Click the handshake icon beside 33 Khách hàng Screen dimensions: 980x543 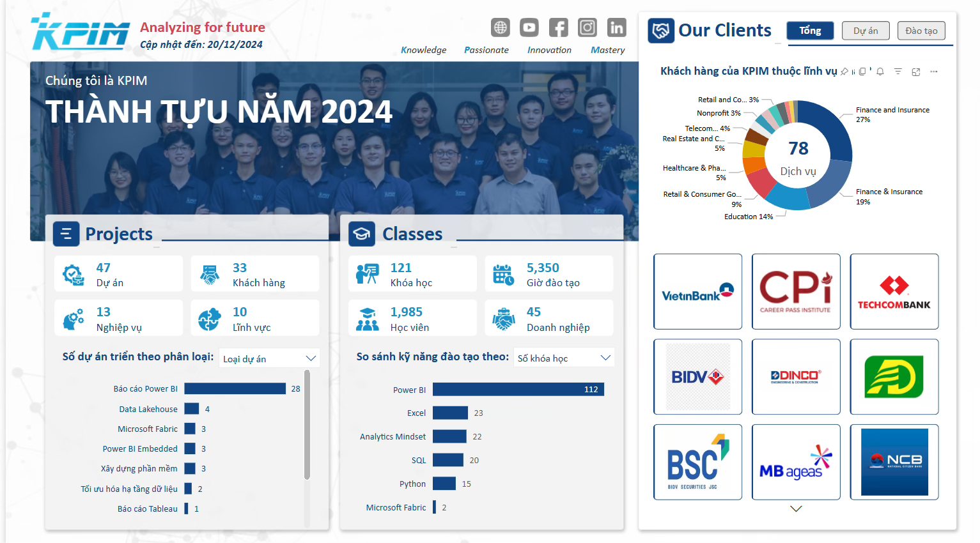pyautogui.click(x=210, y=275)
